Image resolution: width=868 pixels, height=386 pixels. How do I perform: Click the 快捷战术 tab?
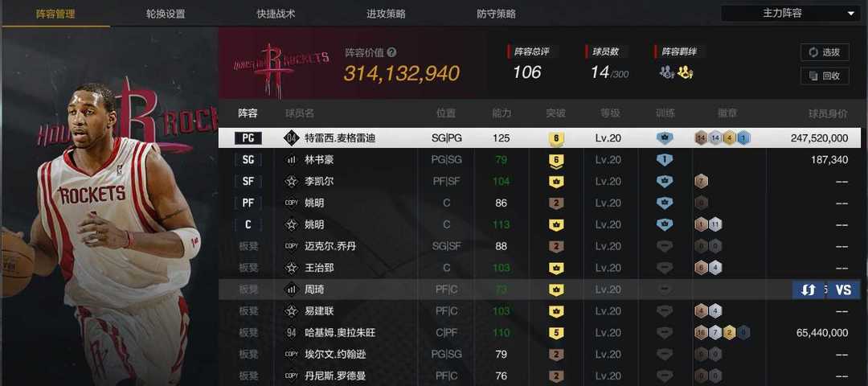point(276,14)
